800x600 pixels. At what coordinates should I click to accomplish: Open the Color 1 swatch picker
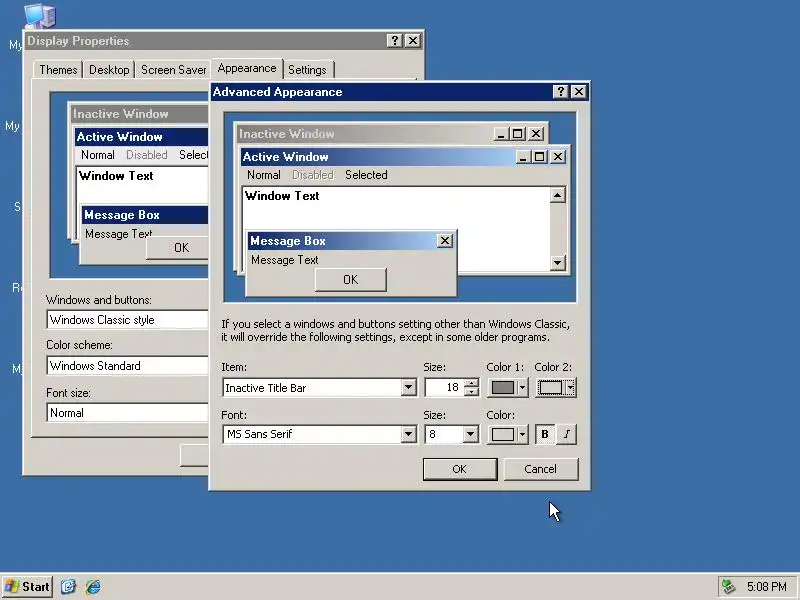click(507, 388)
